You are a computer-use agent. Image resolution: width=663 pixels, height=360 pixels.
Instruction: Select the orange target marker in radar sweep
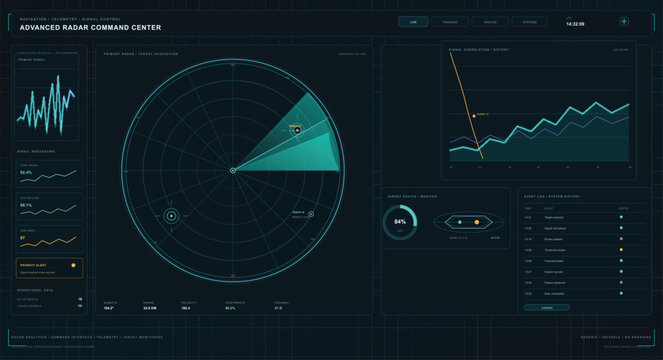[x=297, y=130]
